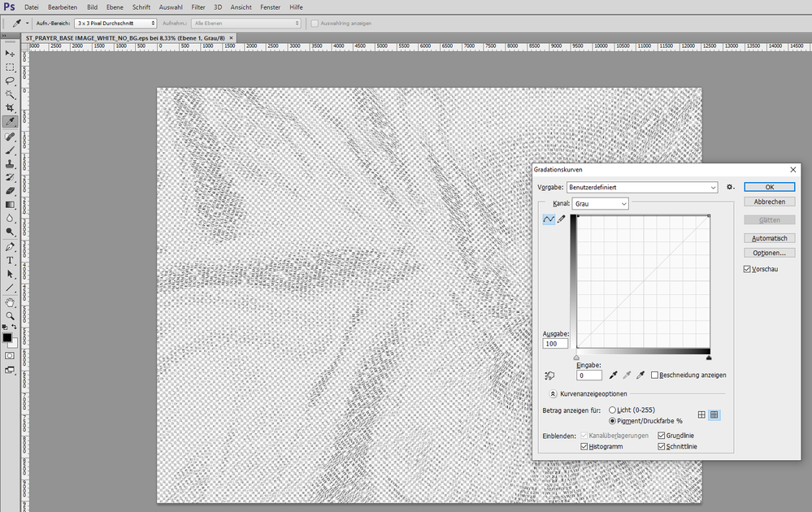Switch to simple quarter-tone grid

pos(701,414)
